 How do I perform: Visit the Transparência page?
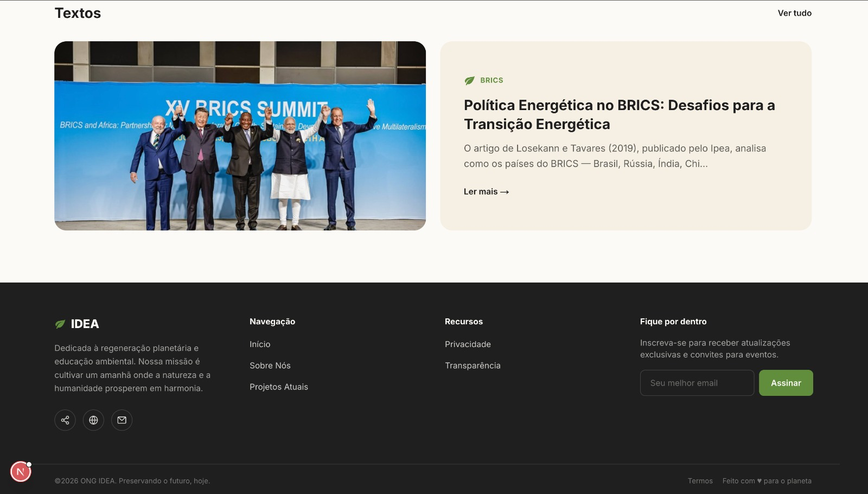click(473, 365)
